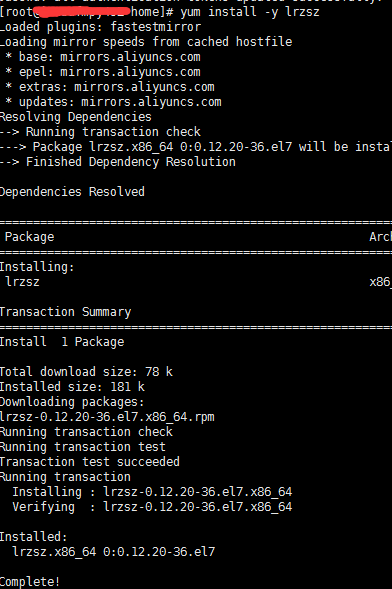Click the 'Transaction test succeeded' line
392x589 pixels.
pyautogui.click(x=90, y=462)
